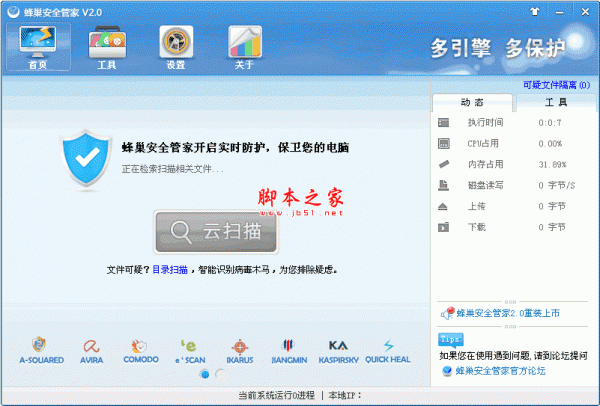Open 蜂巢安全管家官方论坛 forum link
This screenshot has height=406, width=600.
[x=501, y=371]
